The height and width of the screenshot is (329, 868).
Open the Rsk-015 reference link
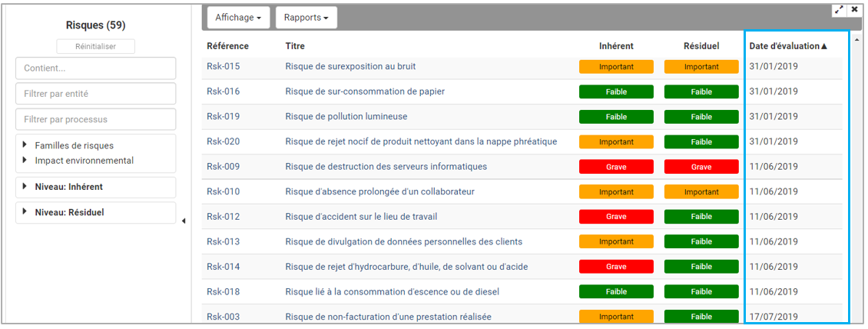[x=223, y=66]
